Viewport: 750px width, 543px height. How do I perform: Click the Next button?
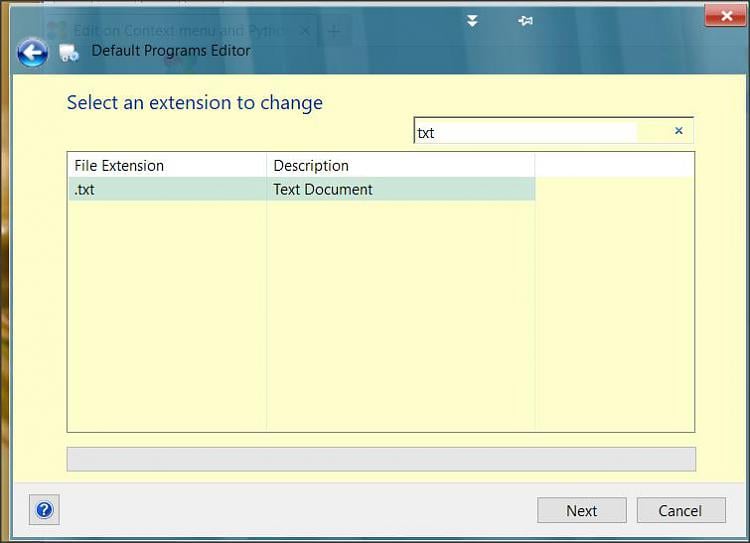click(x=581, y=510)
